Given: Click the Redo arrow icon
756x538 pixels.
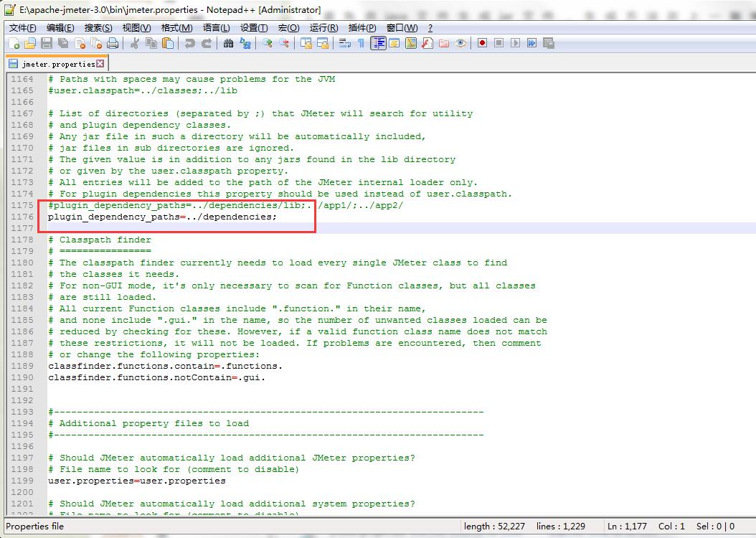Looking at the screenshot, I should pos(207,43).
